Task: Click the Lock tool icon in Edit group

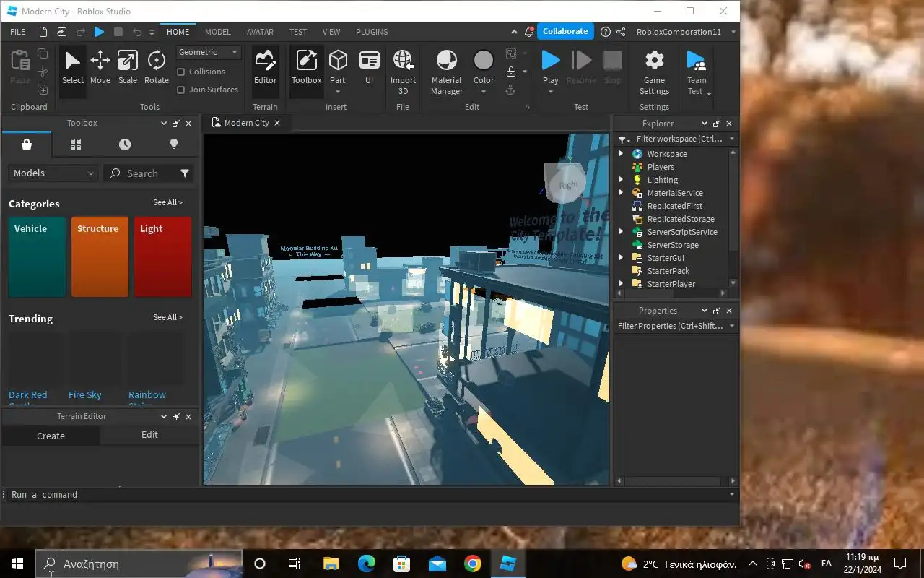Action: click(511, 72)
